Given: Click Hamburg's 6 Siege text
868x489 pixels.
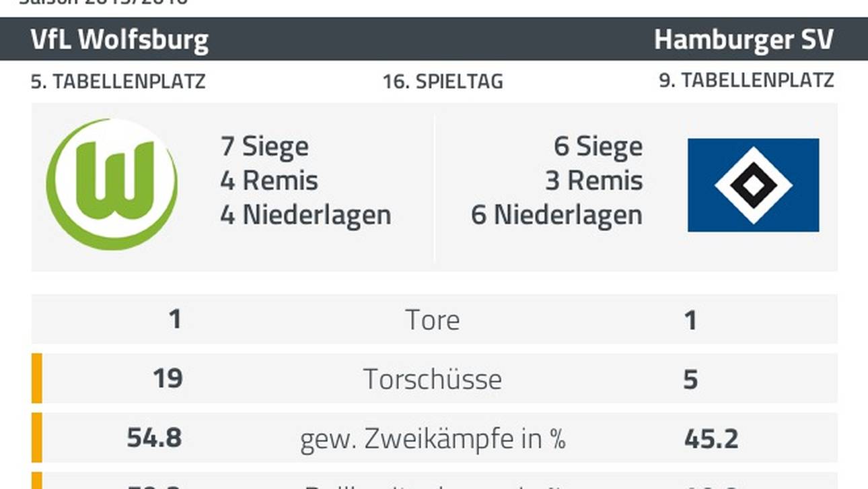Looking at the screenshot, I should (x=598, y=146).
